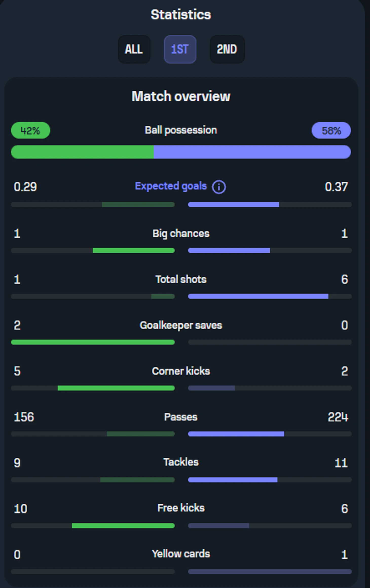Click the Total shots label
This screenshot has width=370, height=588.
pyautogui.click(x=181, y=279)
